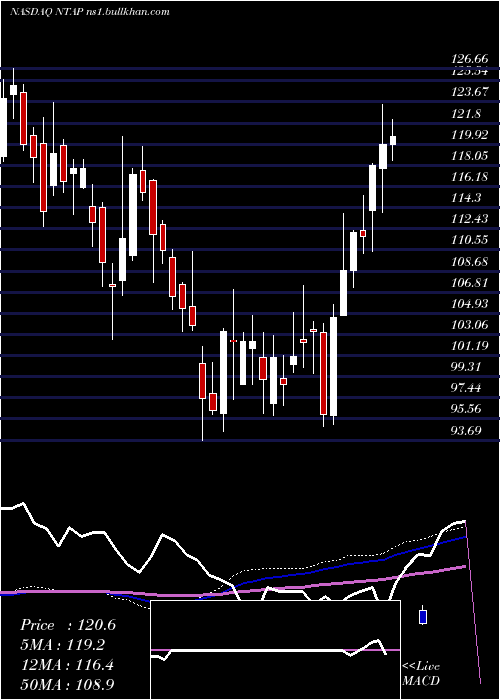Screen dimensions: 500x700
Task: Click the 123.67 price axis label
Action: tap(469, 92)
